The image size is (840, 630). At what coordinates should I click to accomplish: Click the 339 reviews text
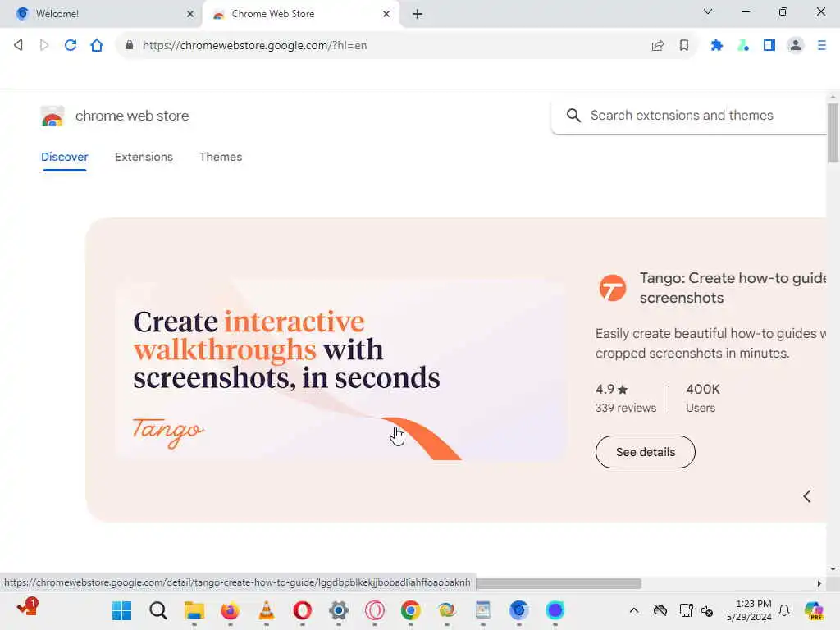tap(626, 408)
